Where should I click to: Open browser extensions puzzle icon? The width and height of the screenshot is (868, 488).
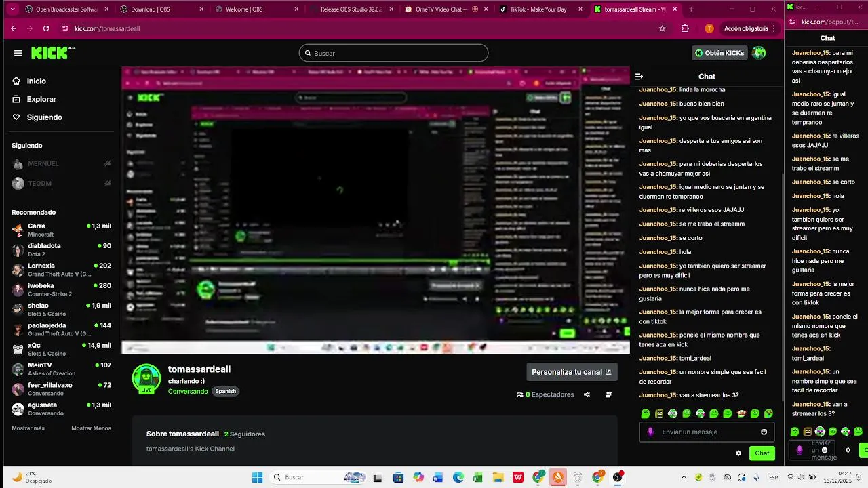point(685,28)
